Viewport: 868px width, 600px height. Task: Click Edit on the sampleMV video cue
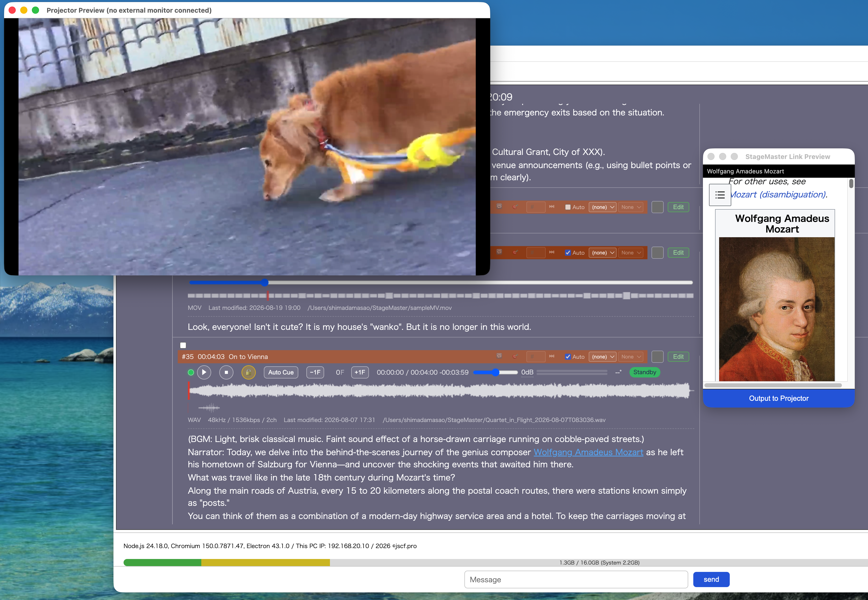tap(678, 253)
